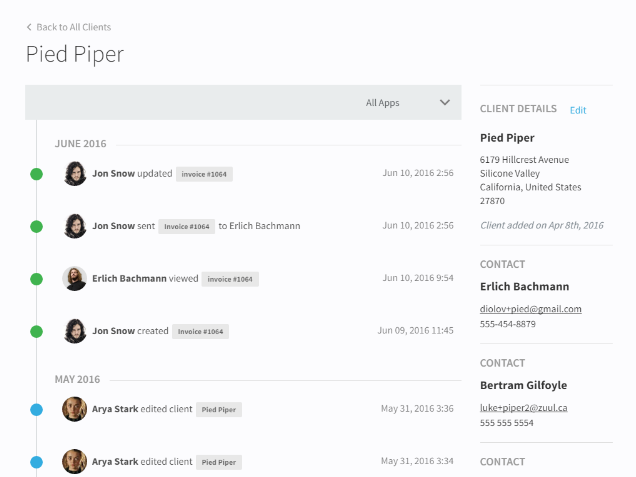Click Jon Snow avatar in created invoice row
This screenshot has height=477, width=636.
(x=75, y=331)
